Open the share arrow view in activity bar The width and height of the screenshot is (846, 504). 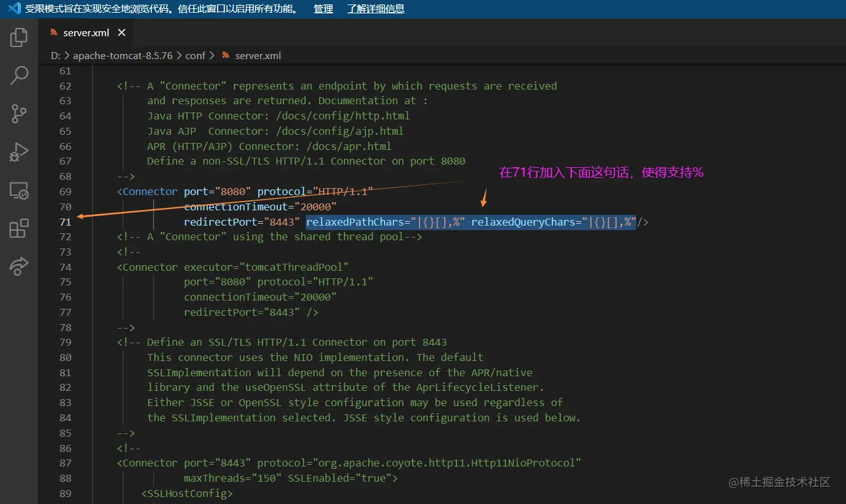(x=19, y=266)
